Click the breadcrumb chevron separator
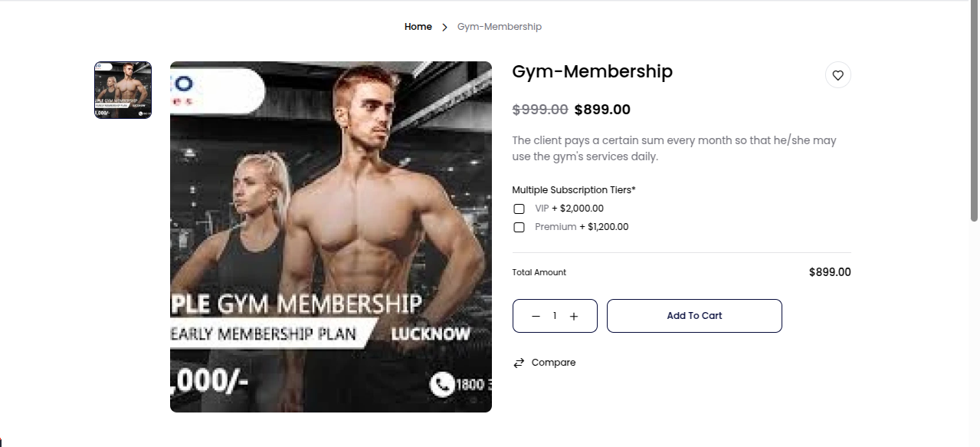980x447 pixels. 444,27
